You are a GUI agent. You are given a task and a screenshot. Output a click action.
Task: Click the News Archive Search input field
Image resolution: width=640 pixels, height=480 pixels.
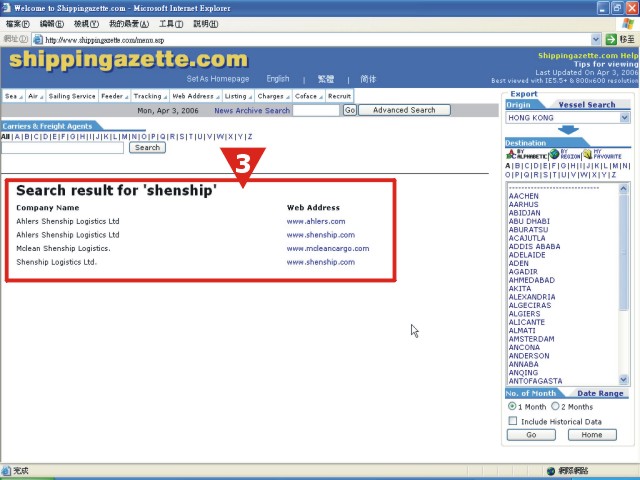coord(316,110)
